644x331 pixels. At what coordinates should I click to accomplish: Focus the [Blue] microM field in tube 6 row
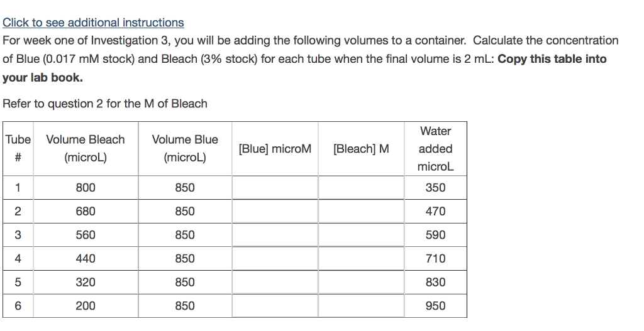(275, 306)
